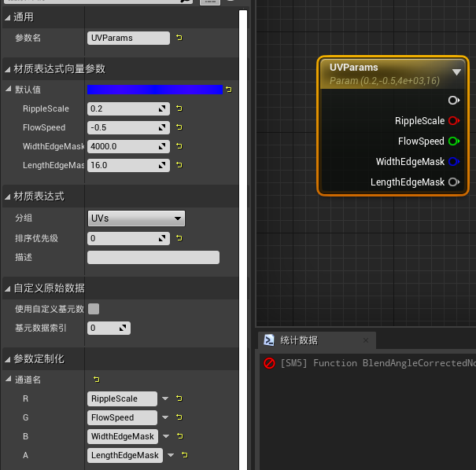The width and height of the screenshot is (476, 470).
Task: Open dropdown arrow beside R RippleScale
Action: (x=165, y=398)
